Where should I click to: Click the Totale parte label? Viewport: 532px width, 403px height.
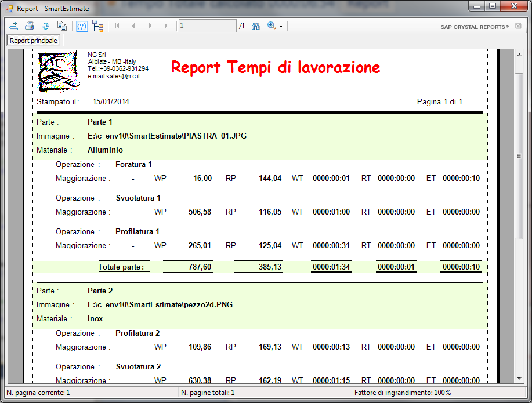121,267
